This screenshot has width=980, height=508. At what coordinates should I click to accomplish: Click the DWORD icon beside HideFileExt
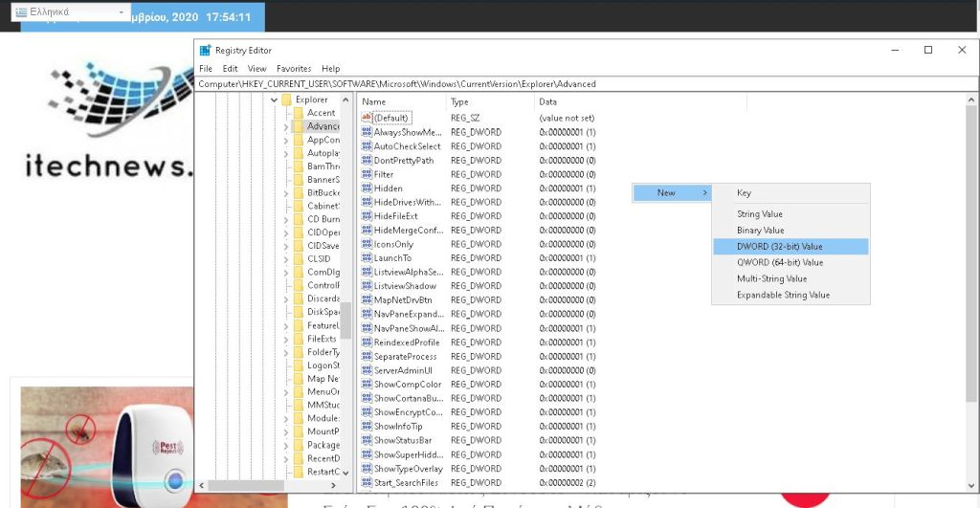367,216
